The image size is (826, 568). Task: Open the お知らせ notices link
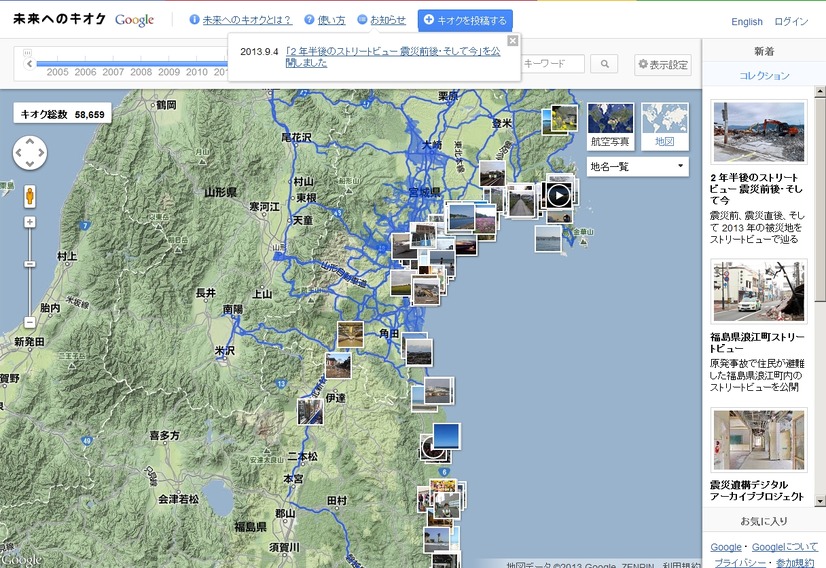pos(388,20)
